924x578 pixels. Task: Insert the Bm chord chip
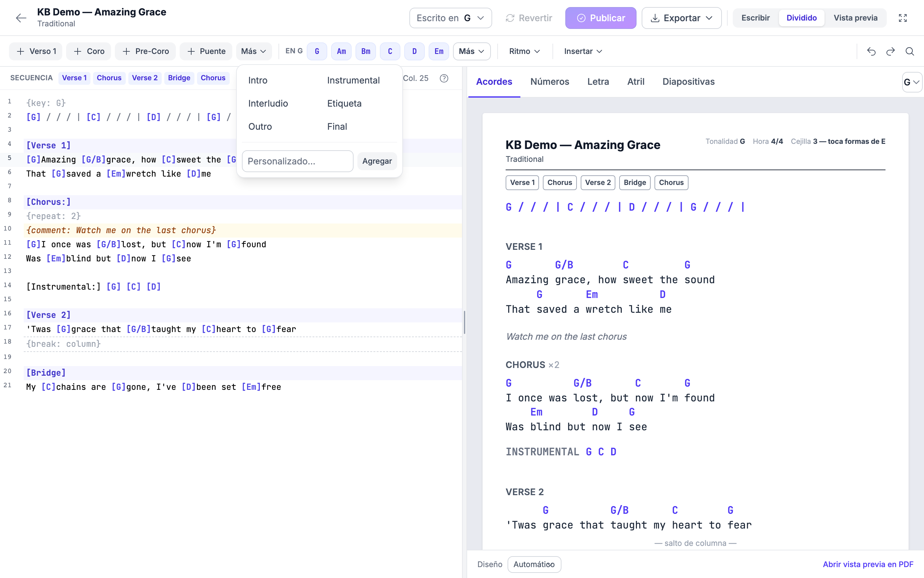coord(366,51)
